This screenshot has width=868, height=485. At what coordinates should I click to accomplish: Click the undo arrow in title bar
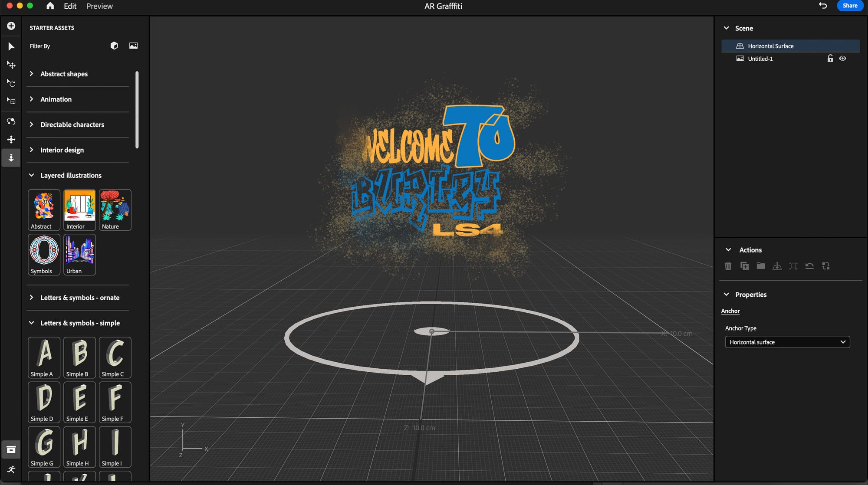point(822,6)
